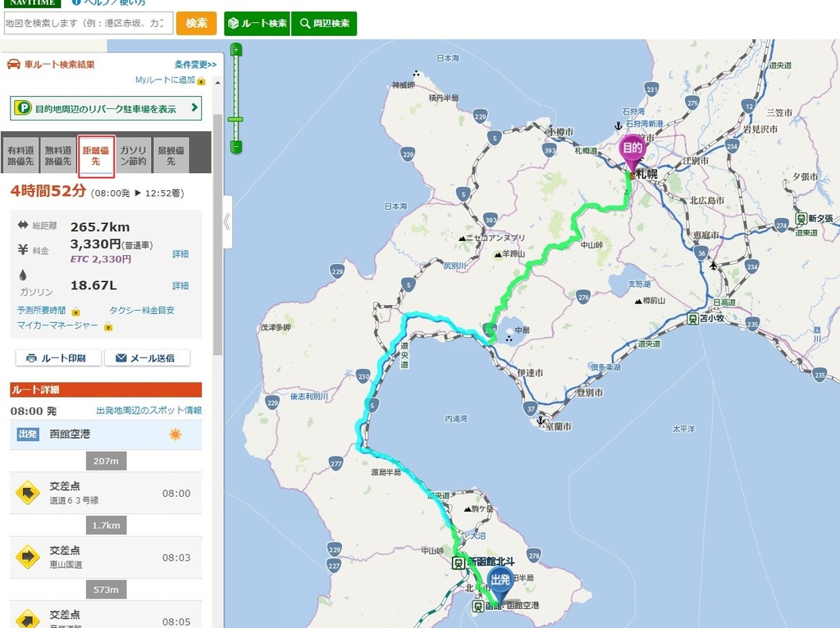Image resolution: width=840 pixels, height=628 pixels.
Task: Click the orange 検索 button
Action: coord(196,24)
